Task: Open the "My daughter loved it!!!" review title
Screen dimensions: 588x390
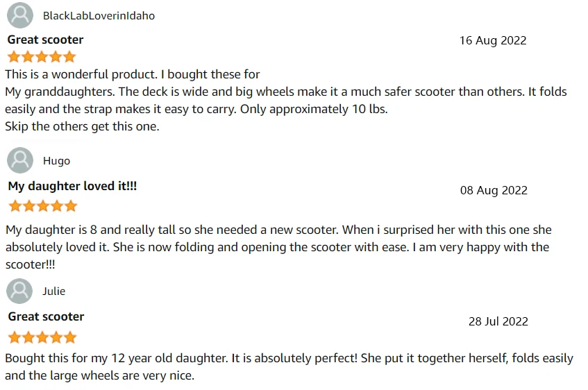Action: pyautogui.click(x=73, y=186)
